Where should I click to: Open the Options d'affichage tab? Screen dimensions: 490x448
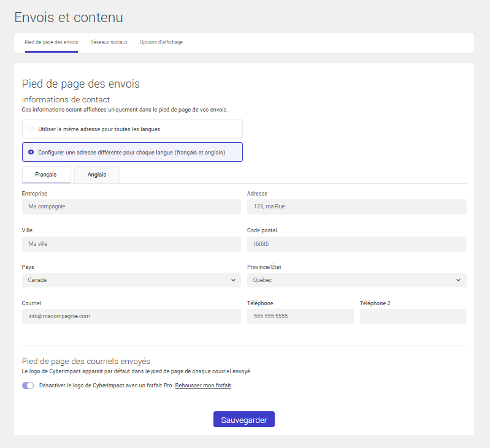click(x=161, y=42)
